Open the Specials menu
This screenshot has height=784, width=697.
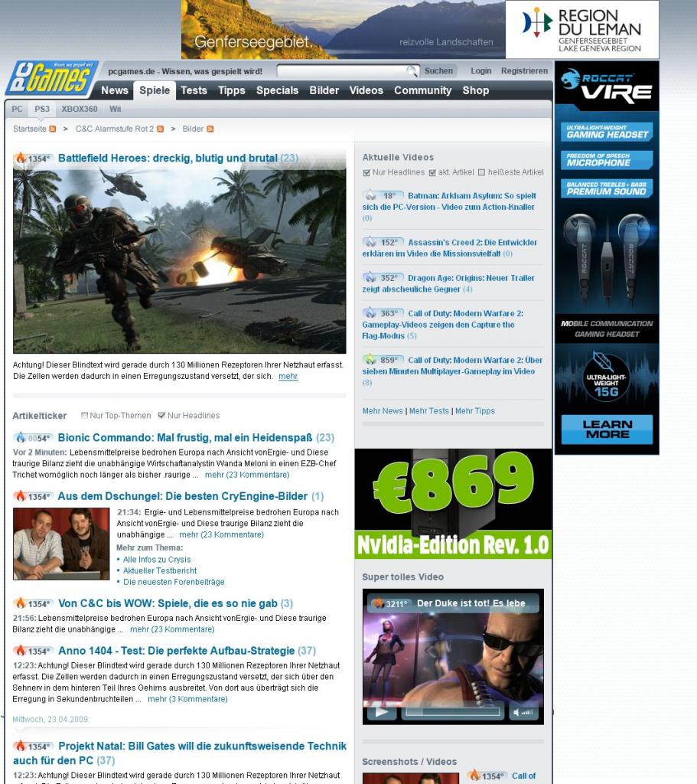(277, 90)
